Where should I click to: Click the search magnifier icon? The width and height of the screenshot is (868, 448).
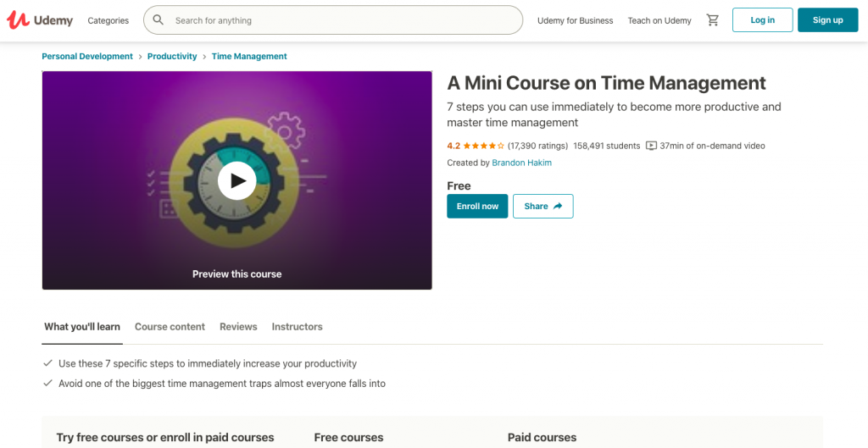[x=159, y=20]
